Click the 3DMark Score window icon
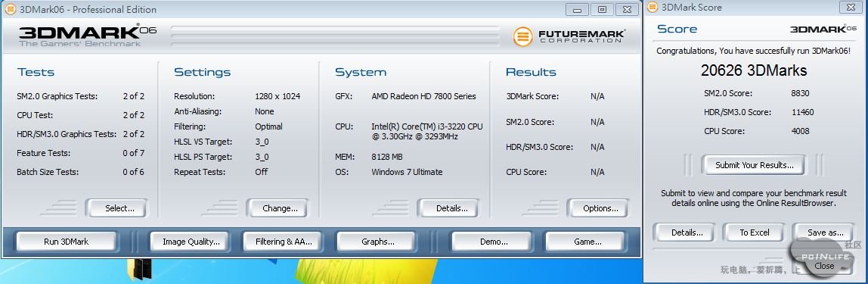Screen dimensions: 868x284 click(x=653, y=8)
